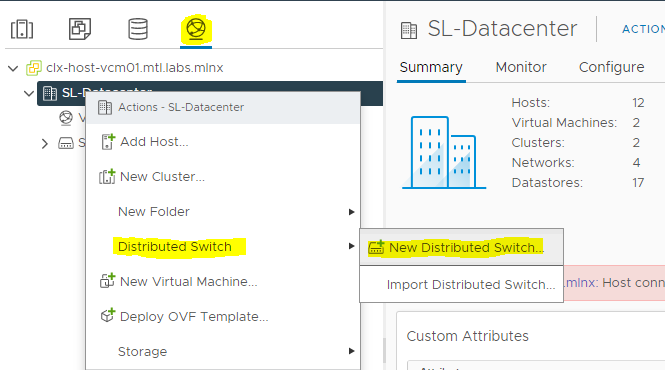Click the New Virtual Machine icon
This screenshot has height=370, width=665.
click(107, 281)
